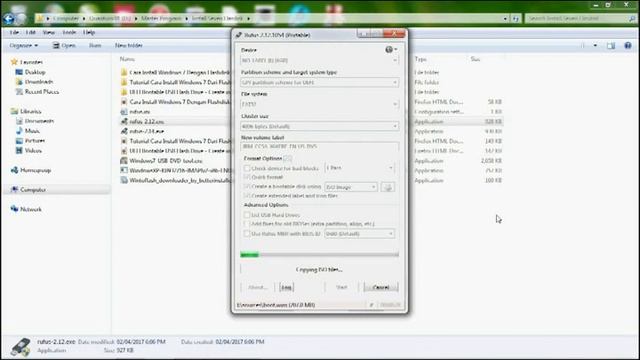Enable Add fixes for old BIOSes checkbox
The width and height of the screenshot is (640, 360).
click(x=247, y=224)
